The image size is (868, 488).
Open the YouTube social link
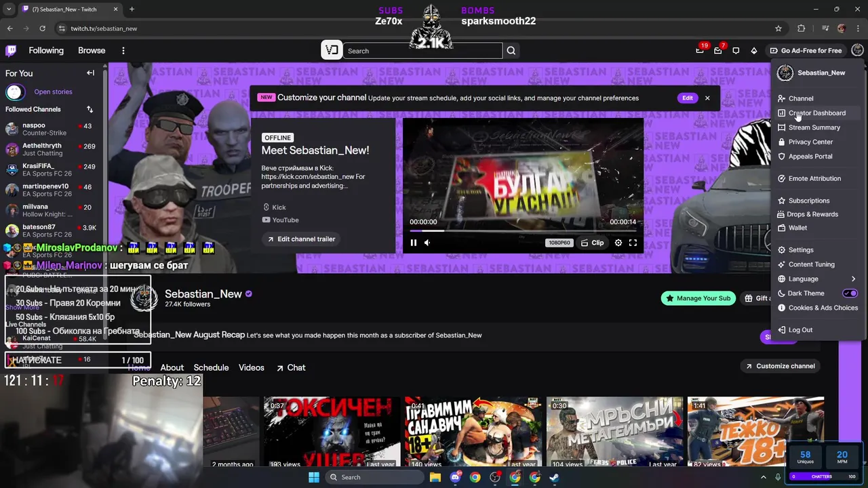pyautogui.click(x=281, y=220)
